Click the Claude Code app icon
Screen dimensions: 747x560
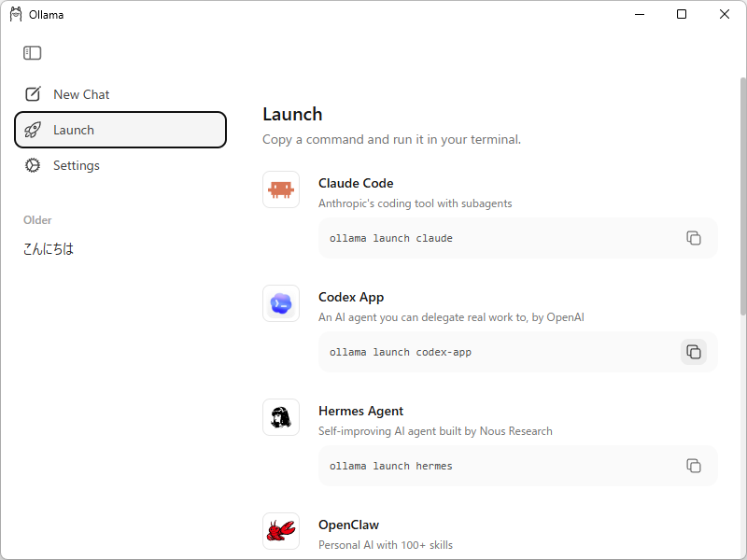(x=281, y=189)
